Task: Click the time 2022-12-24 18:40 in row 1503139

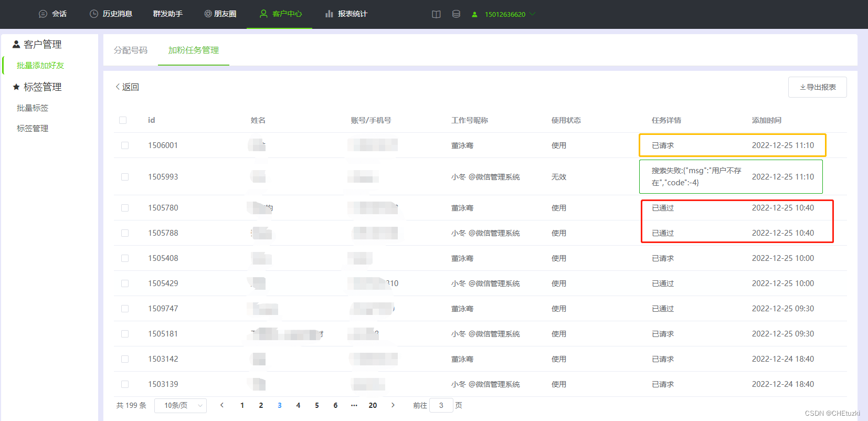Action: [783, 384]
